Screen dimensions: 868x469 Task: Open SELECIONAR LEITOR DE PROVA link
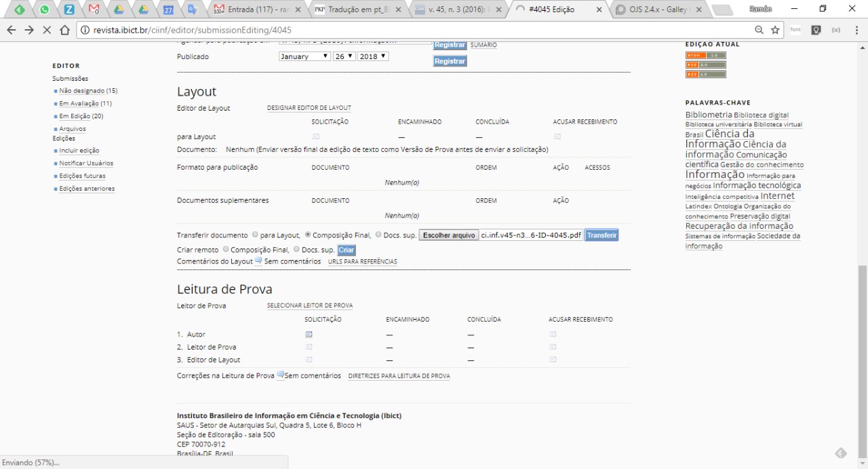point(310,305)
